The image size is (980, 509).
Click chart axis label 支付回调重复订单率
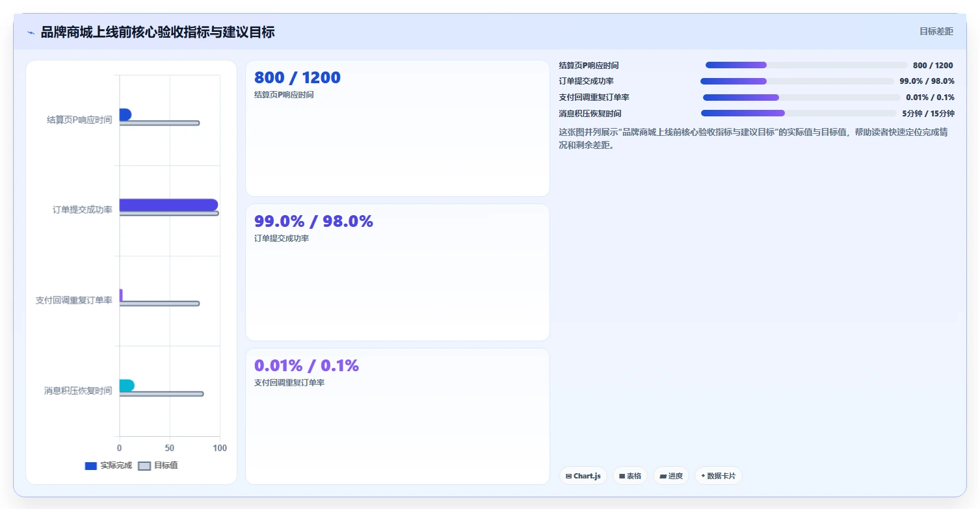pos(73,300)
